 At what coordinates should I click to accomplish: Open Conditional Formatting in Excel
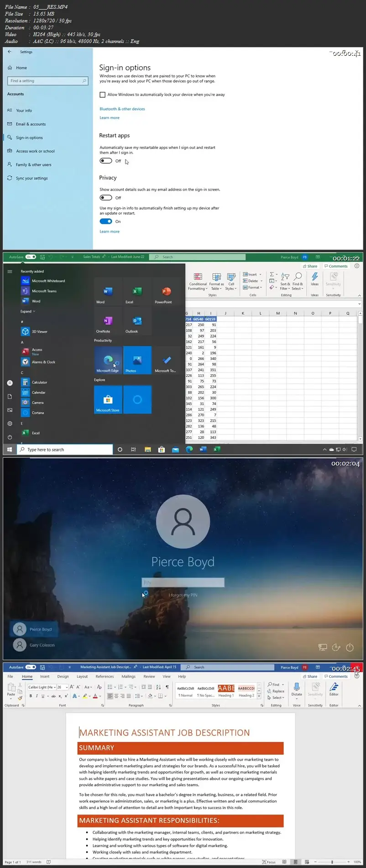tap(198, 282)
